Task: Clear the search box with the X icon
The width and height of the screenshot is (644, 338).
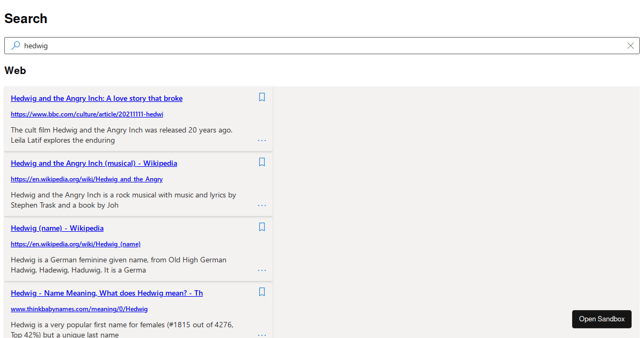Action: click(631, 46)
